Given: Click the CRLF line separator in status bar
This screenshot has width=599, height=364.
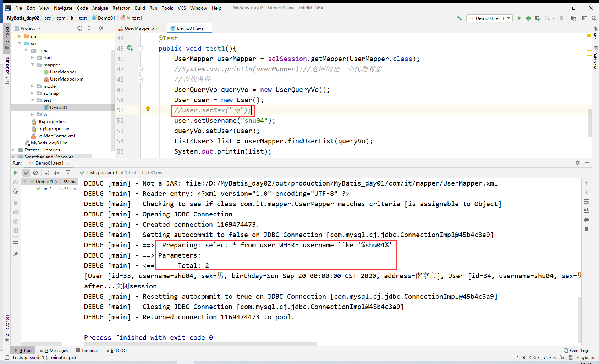Looking at the screenshot, I should [534, 357].
